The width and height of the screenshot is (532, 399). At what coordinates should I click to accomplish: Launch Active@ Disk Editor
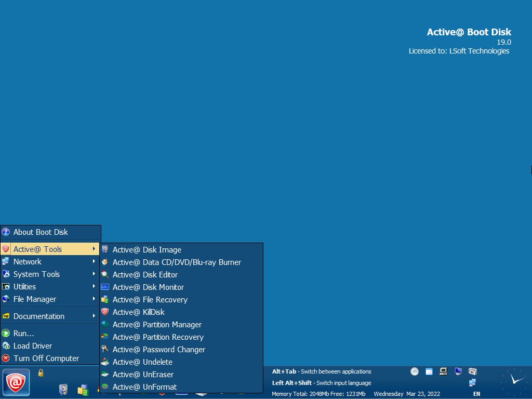[181, 274]
